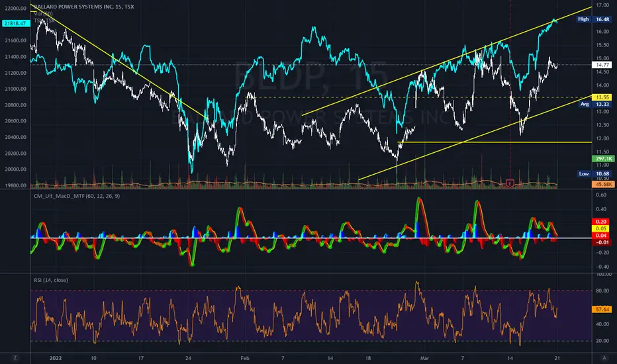Click the 24 date label on time axis
This screenshot has height=364, width=617.
[188, 358]
